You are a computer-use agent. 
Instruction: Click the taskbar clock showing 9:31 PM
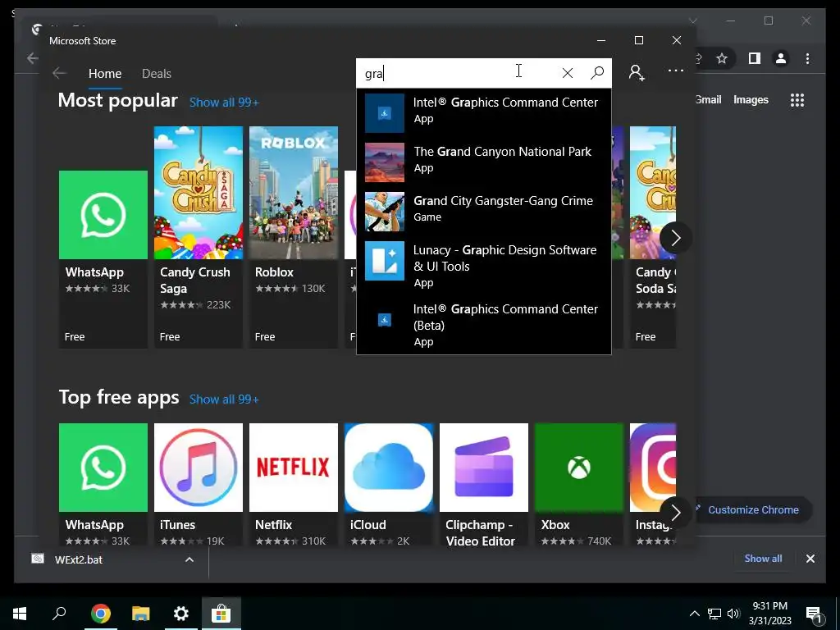[x=769, y=614]
